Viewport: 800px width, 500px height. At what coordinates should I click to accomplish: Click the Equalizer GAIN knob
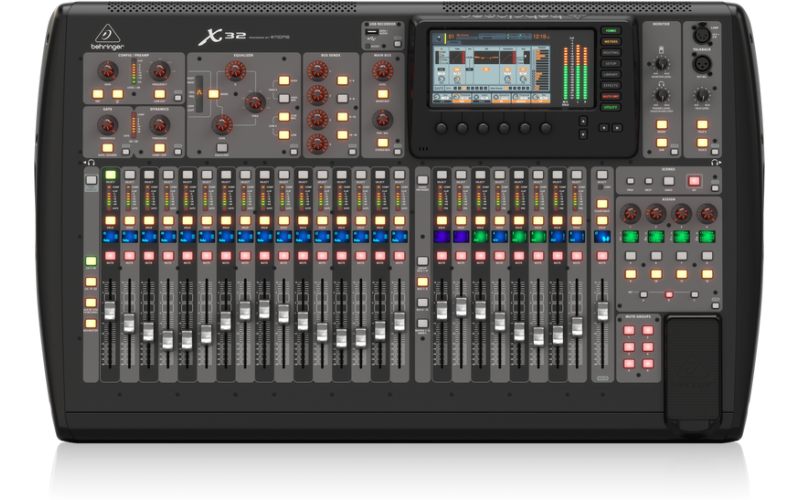coord(222,124)
